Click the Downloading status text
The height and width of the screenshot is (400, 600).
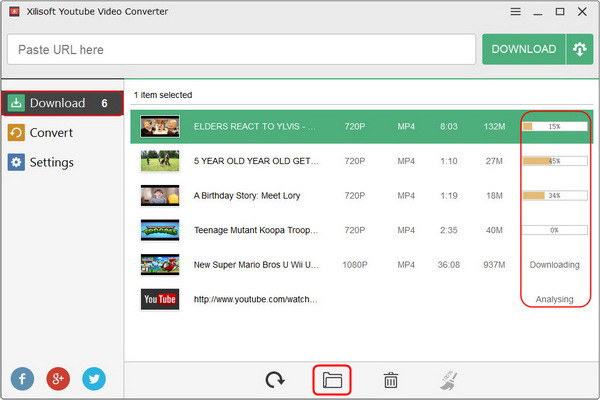(554, 265)
